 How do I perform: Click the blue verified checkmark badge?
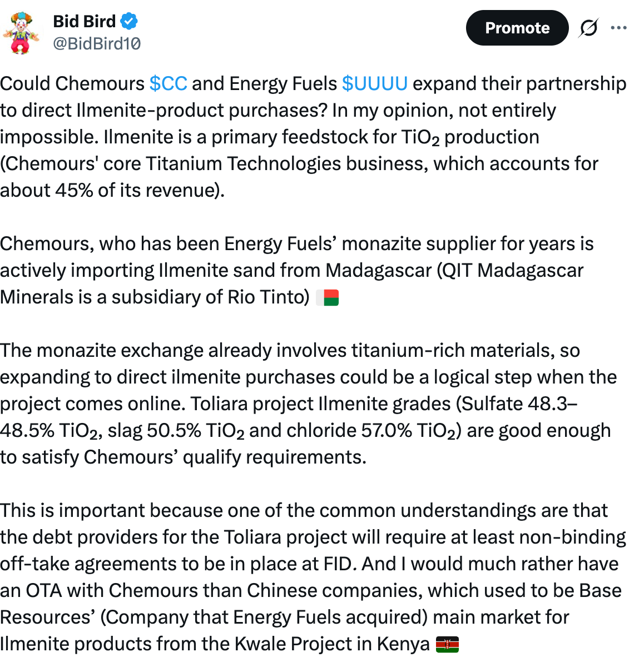tap(129, 21)
